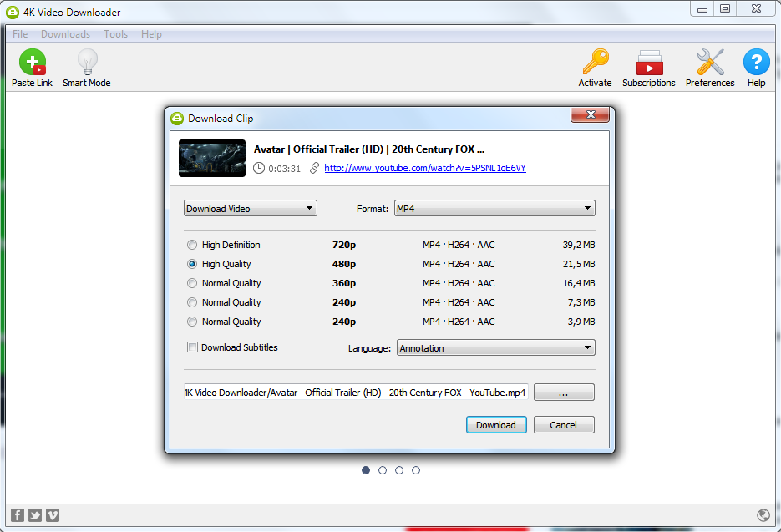Open the File menu
Screen dimensions: 781x532
[20, 34]
